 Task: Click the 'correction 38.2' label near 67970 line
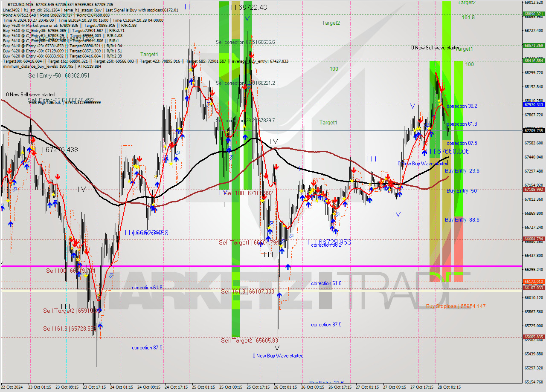[462, 106]
